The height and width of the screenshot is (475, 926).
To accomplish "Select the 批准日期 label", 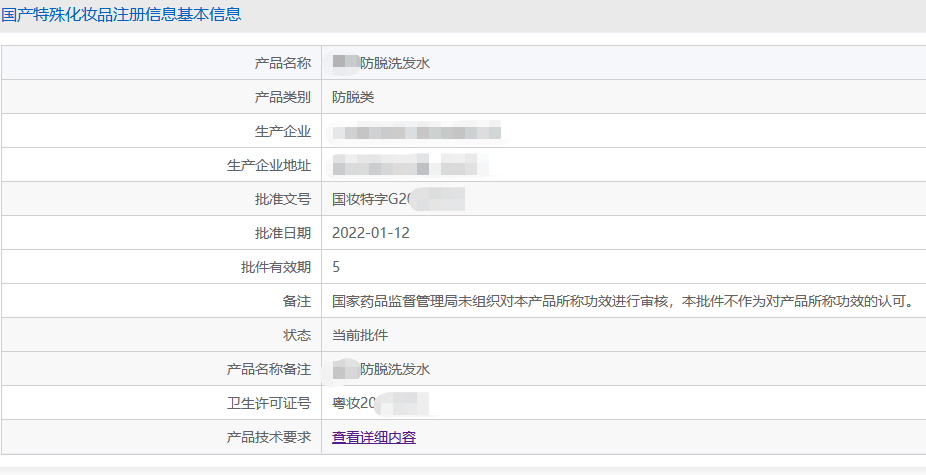I will click(x=282, y=233).
